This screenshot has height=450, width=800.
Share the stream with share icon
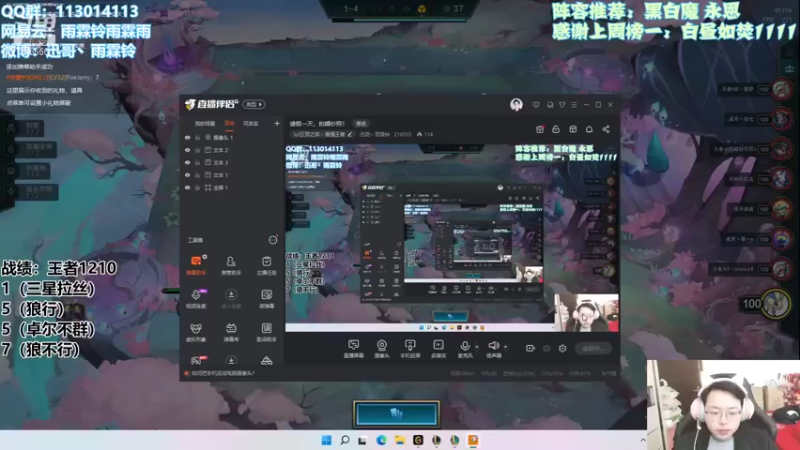coord(606,129)
